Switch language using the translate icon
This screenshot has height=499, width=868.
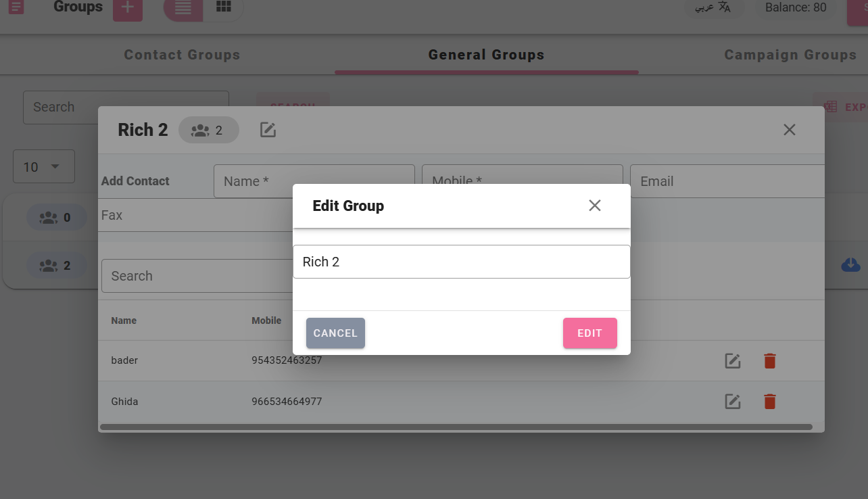pos(725,7)
